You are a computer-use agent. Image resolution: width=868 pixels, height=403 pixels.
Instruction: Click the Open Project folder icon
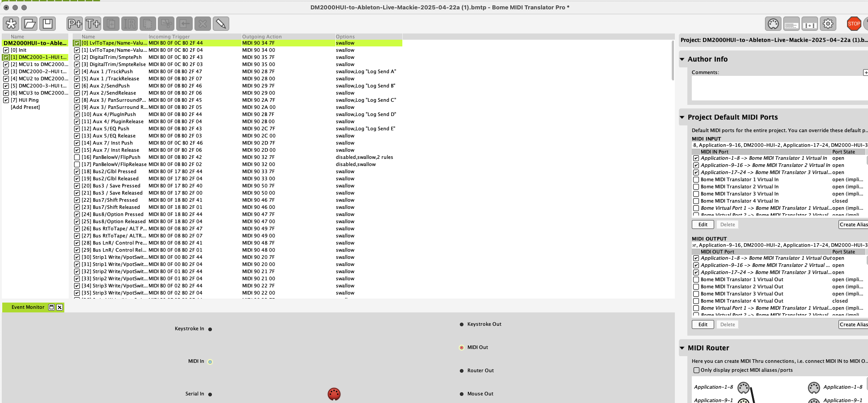[x=29, y=24]
